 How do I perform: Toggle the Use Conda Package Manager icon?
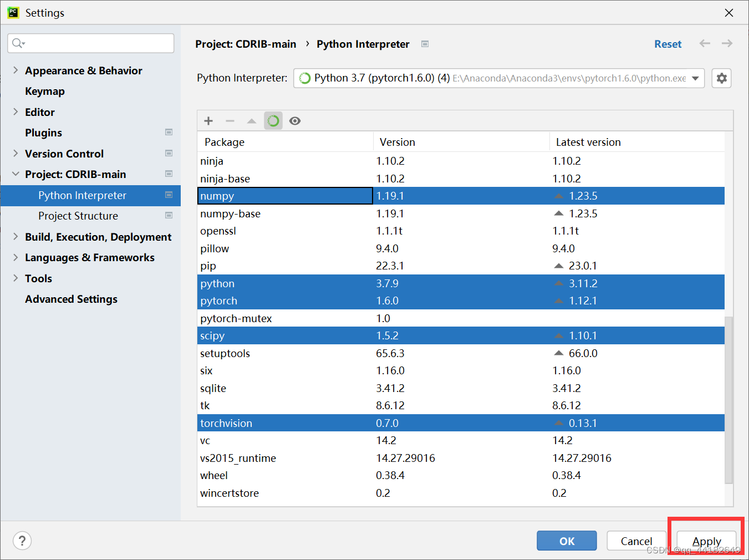pyautogui.click(x=273, y=120)
